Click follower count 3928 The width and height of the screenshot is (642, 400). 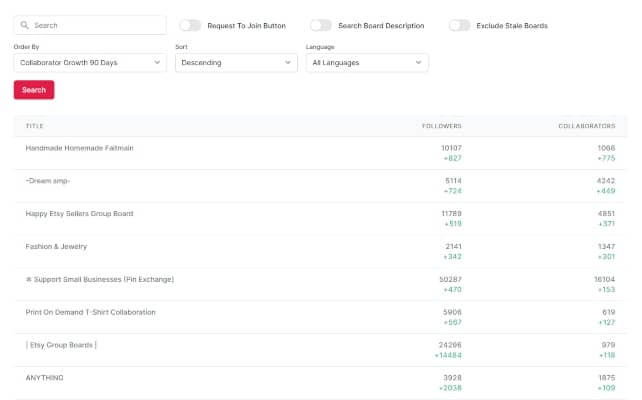[x=452, y=377]
